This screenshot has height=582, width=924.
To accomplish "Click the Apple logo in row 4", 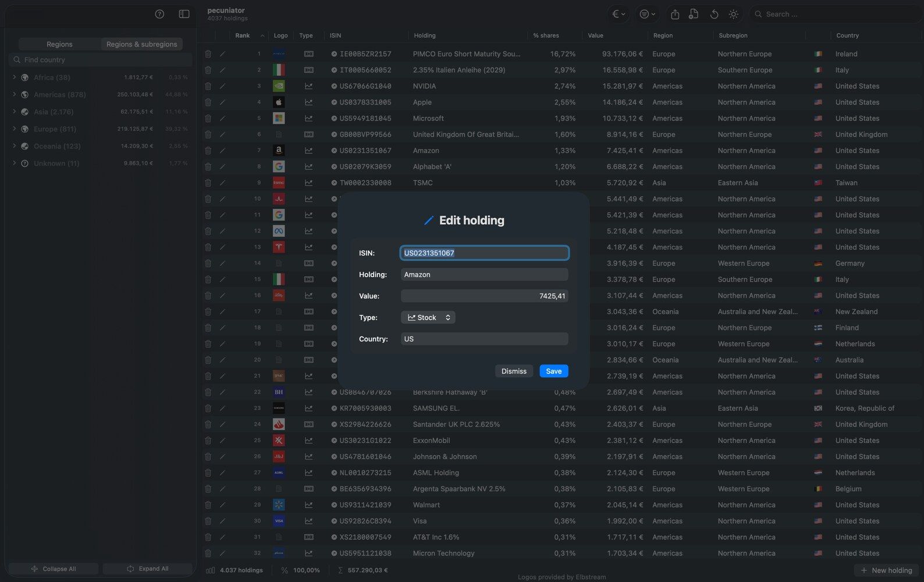I will [279, 102].
